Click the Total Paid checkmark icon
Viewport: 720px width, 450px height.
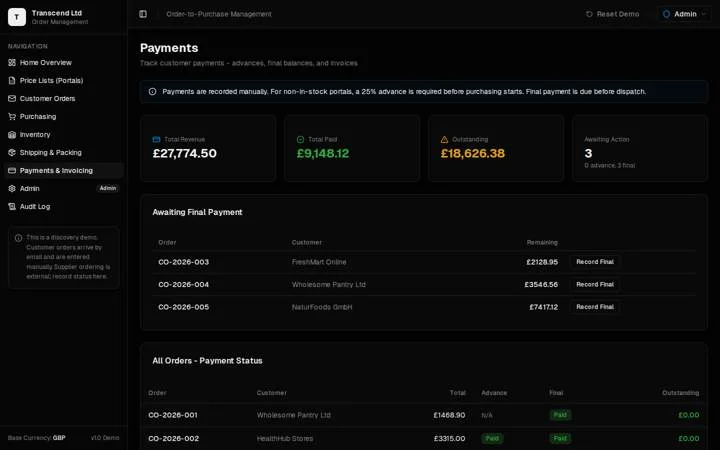(300, 139)
